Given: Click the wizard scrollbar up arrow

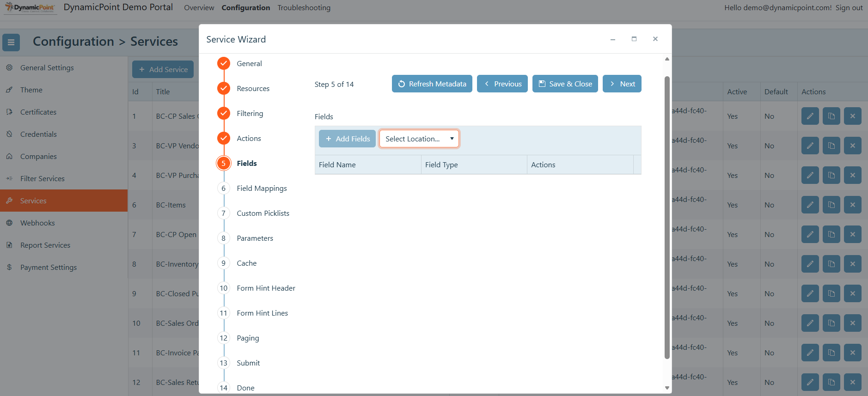Looking at the screenshot, I should coord(667,59).
